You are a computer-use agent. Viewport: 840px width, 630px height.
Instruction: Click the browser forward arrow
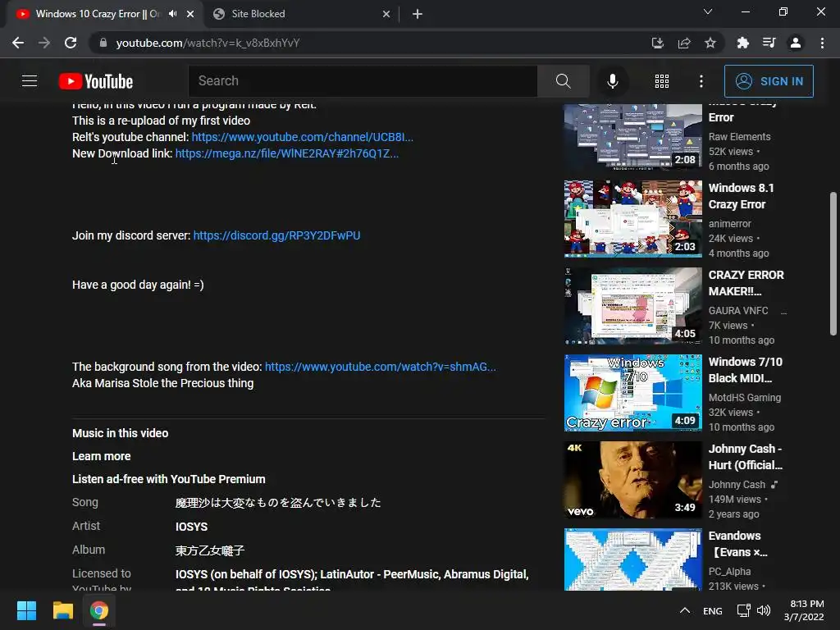(x=44, y=43)
